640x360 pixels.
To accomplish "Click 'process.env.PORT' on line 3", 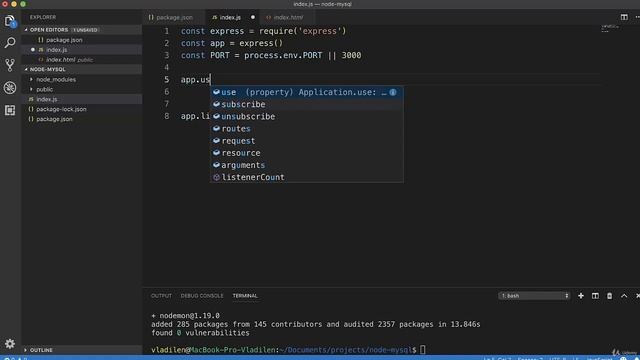I will pos(283,56).
